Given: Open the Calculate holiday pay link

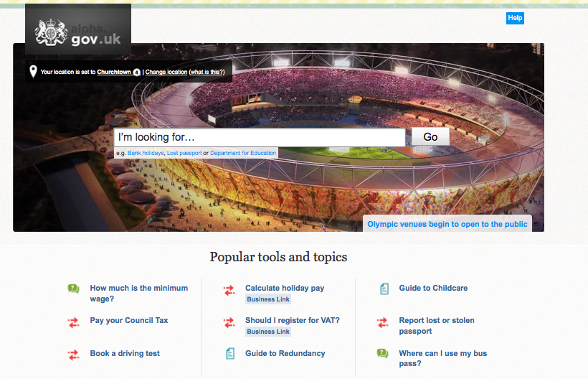Looking at the screenshot, I should coord(285,288).
